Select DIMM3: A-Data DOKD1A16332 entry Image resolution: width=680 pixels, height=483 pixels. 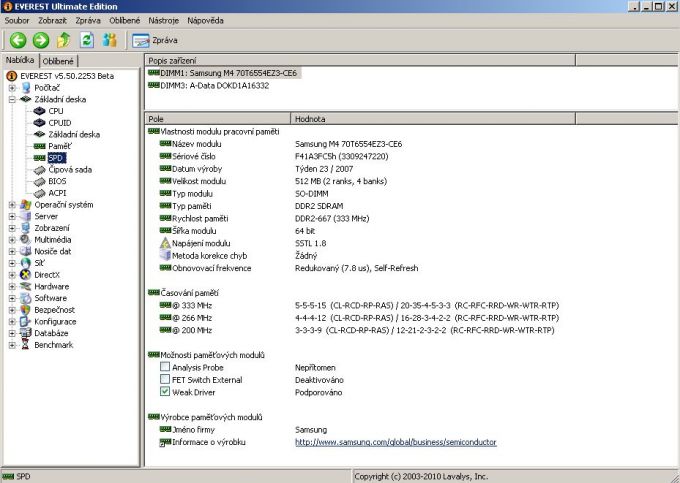tap(209, 85)
